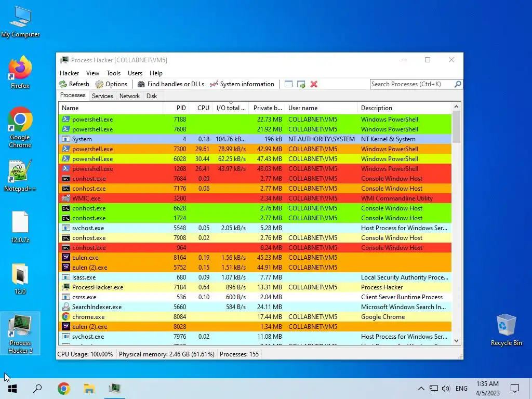Switch to the Services tab

click(x=102, y=96)
